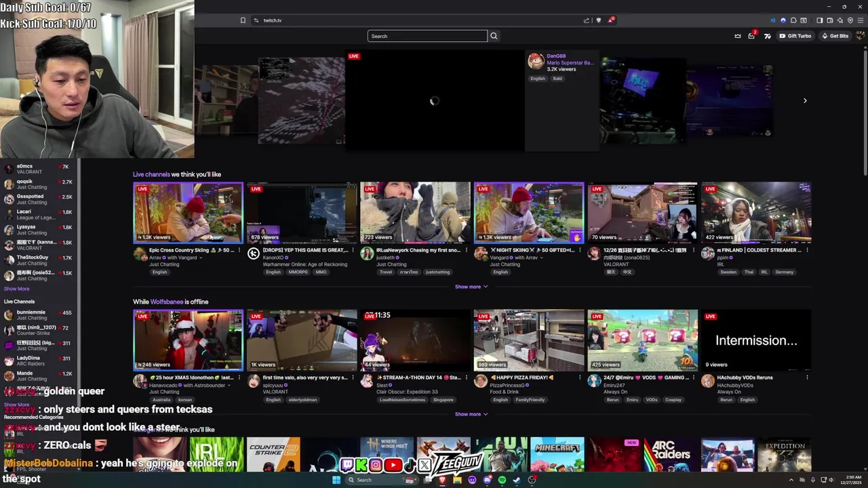Open options menu for KanonXO stream card
The height and width of the screenshot is (488, 868).
[353, 250]
